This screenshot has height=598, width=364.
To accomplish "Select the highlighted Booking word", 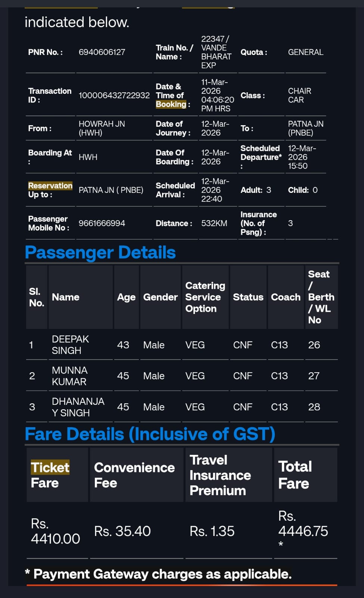I will coord(171,104).
